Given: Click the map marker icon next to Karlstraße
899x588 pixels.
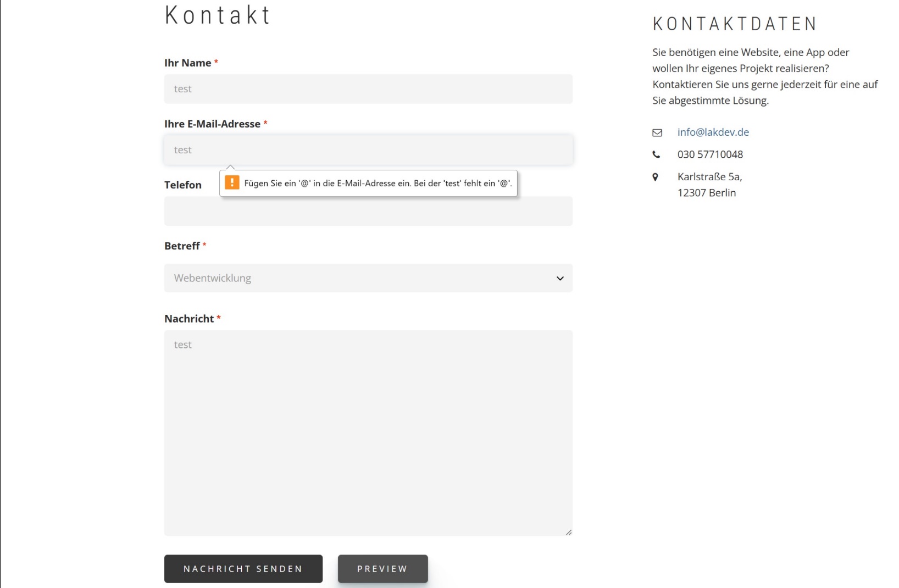Looking at the screenshot, I should point(655,177).
